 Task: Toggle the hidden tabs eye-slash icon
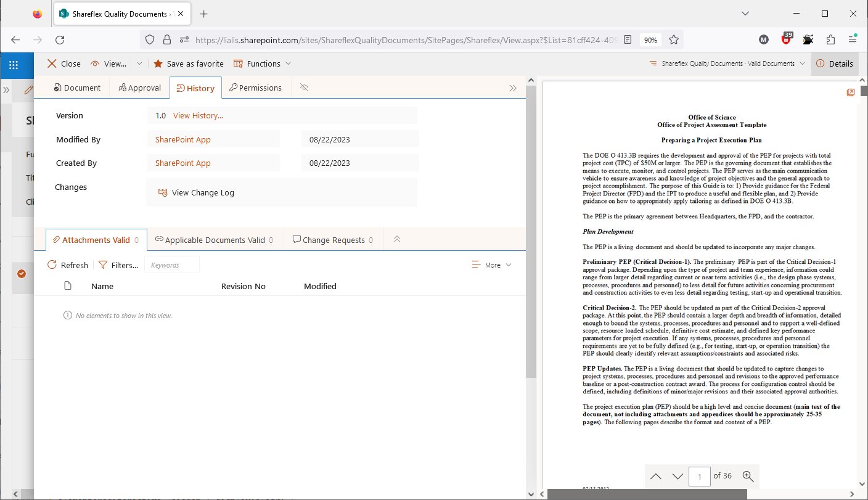(304, 88)
